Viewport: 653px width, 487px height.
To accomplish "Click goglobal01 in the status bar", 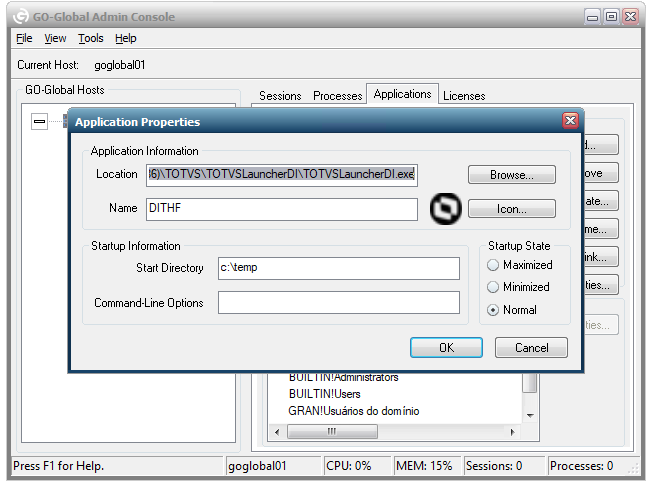I will (257, 466).
